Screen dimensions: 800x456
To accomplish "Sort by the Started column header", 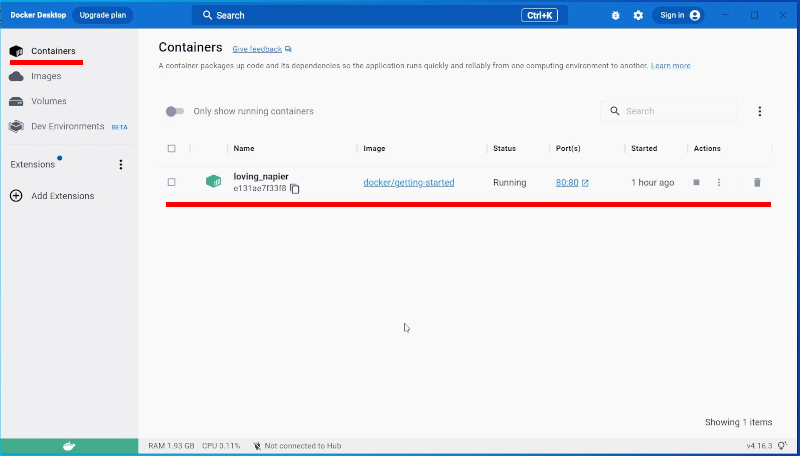I will 644,148.
